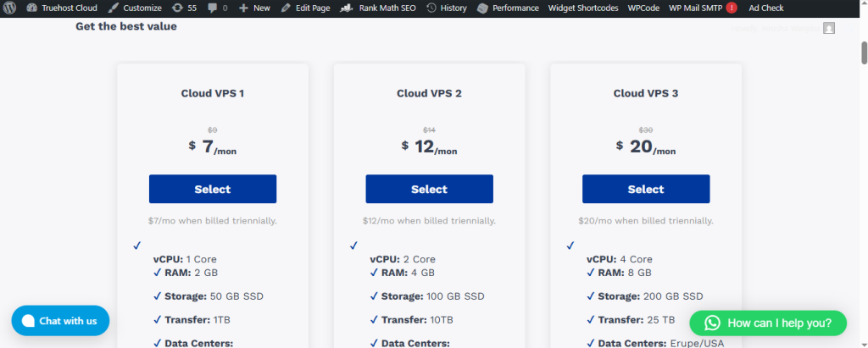
Task: Click '$12/mo when billed triennially' note
Action: coord(429,221)
